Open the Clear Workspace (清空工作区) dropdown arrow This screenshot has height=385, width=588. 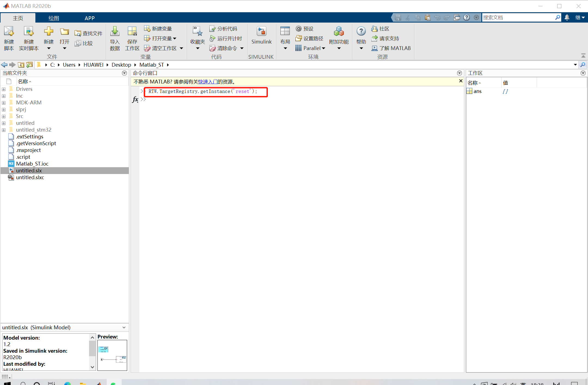[182, 48]
